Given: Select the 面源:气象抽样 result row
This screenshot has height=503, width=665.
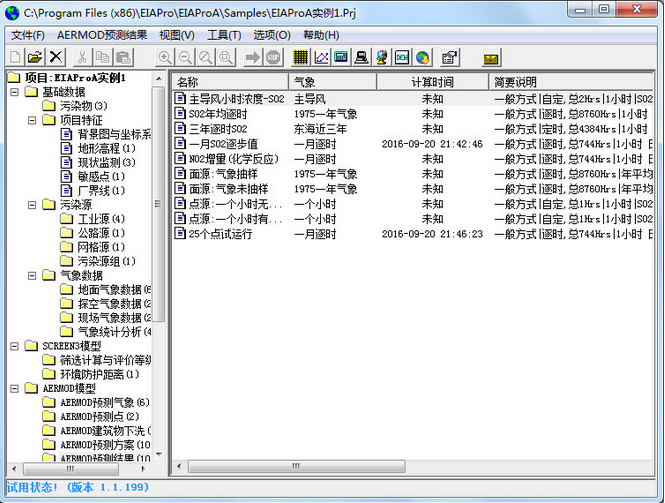Looking at the screenshot, I should [x=412, y=173].
